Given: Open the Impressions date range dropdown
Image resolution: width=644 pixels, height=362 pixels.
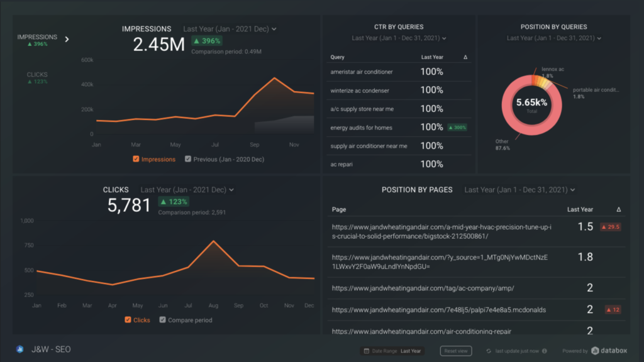Looking at the screenshot, I should click(230, 29).
